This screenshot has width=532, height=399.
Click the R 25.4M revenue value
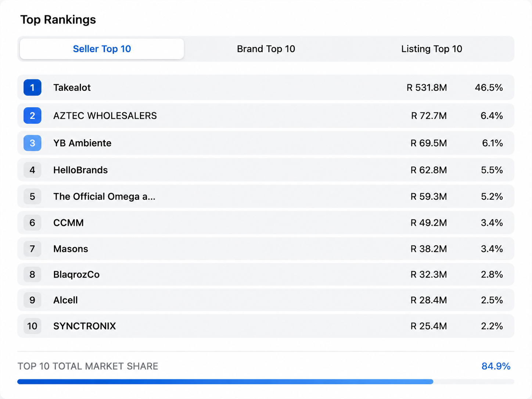[429, 326]
